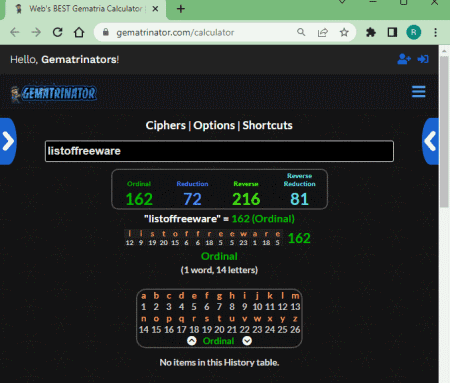Screen dimensions: 450x383
Task: Open the browser home page
Action: [79, 32]
